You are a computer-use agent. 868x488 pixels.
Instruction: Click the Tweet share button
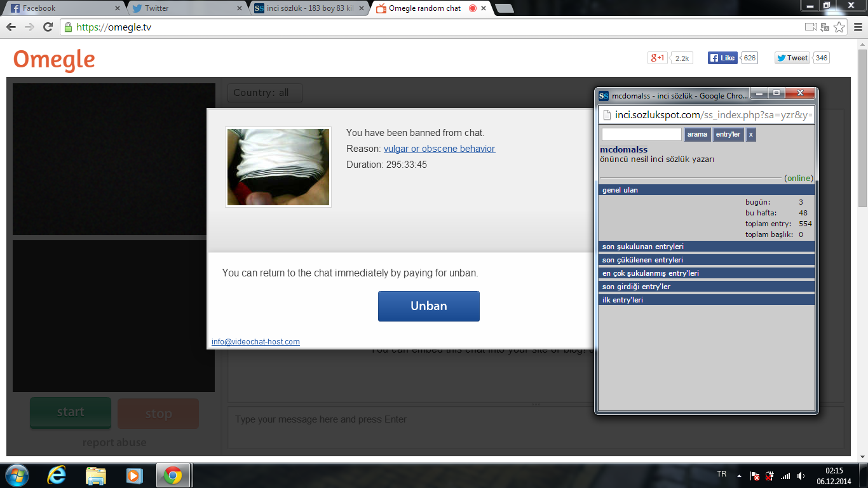click(x=792, y=58)
